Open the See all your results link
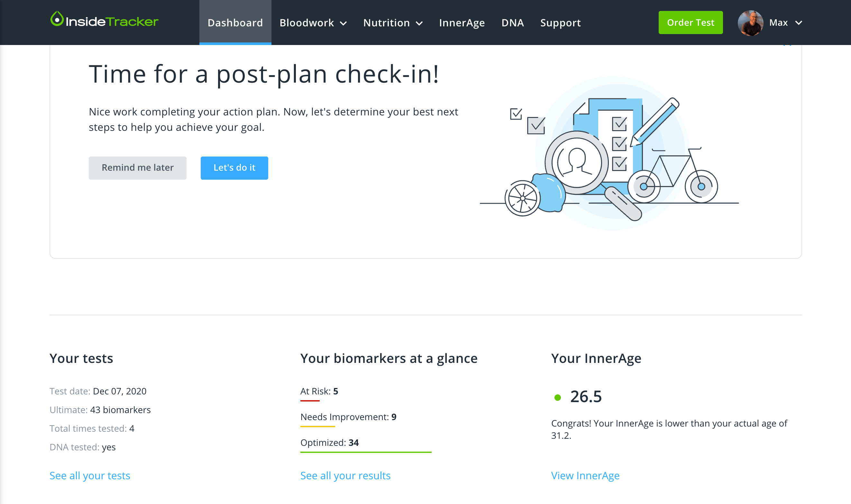The width and height of the screenshot is (851, 504). tap(345, 475)
